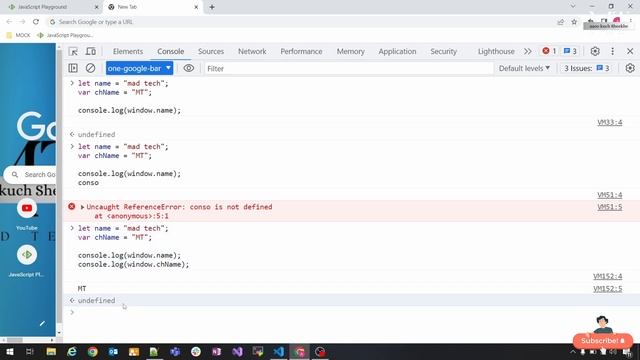Viewport: 640px width, 360px height.
Task: Open DevTools settings gear in the tab bar
Action: point(595,51)
